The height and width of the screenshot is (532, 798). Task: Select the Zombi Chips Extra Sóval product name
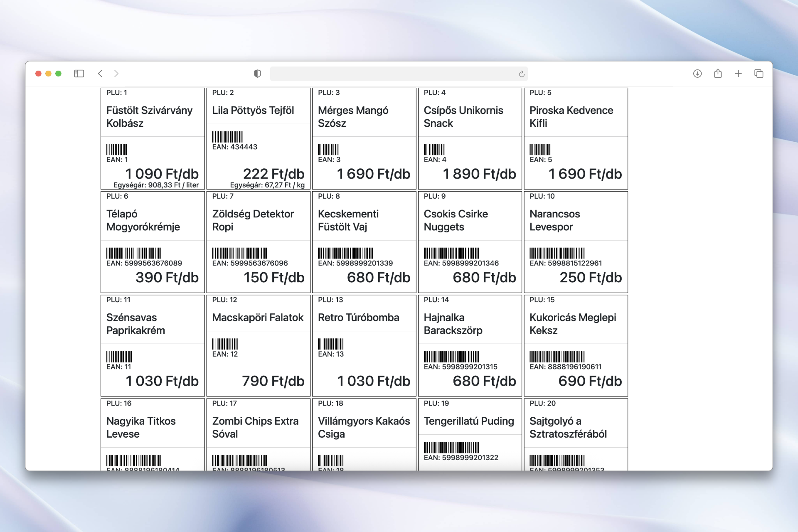255,427
